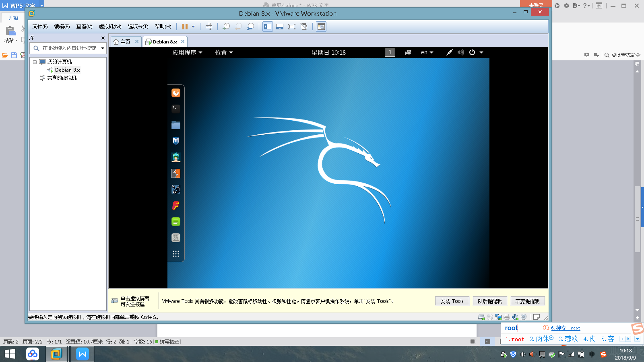Pause the virtual machine
The image size is (644, 362).
pyautogui.click(x=185, y=27)
